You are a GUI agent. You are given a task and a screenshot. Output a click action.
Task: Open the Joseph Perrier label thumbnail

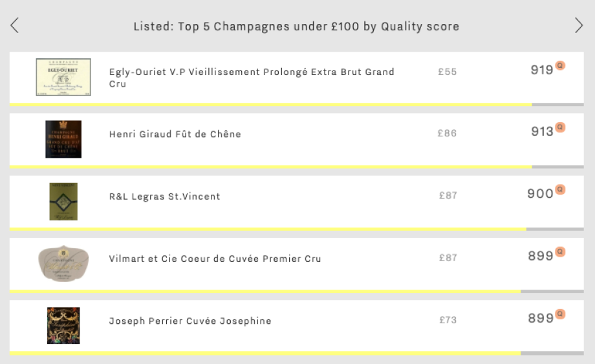(63, 326)
